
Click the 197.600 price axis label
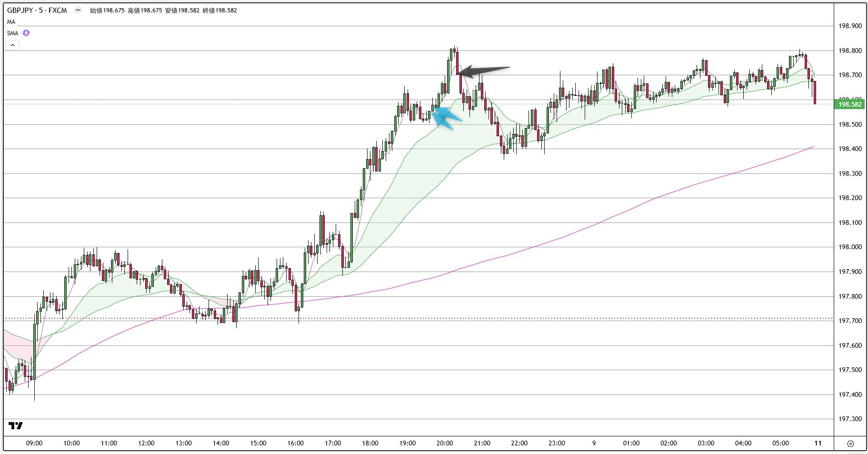tap(850, 345)
